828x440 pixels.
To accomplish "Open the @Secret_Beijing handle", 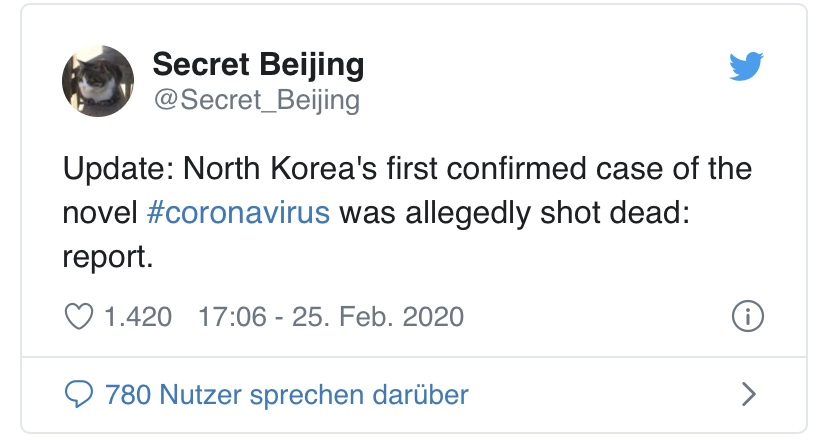I will (257, 99).
